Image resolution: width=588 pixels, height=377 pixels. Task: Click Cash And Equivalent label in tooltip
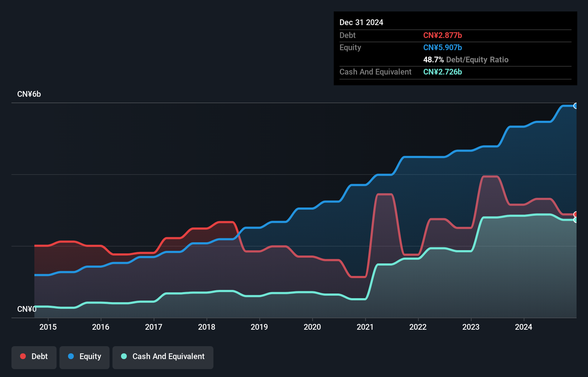[375, 72]
